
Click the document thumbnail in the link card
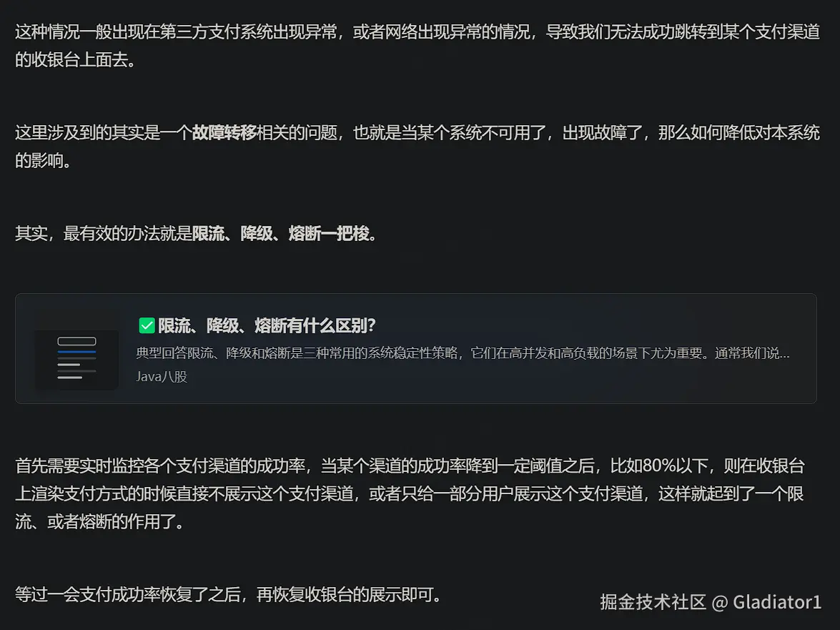(76, 358)
